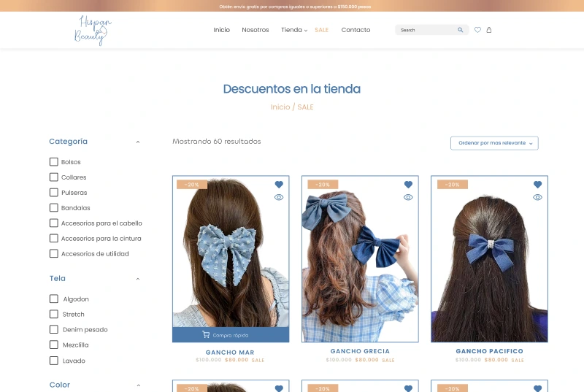Check the Lavado fabric filter
Screen dimensions: 584x392
click(54, 361)
